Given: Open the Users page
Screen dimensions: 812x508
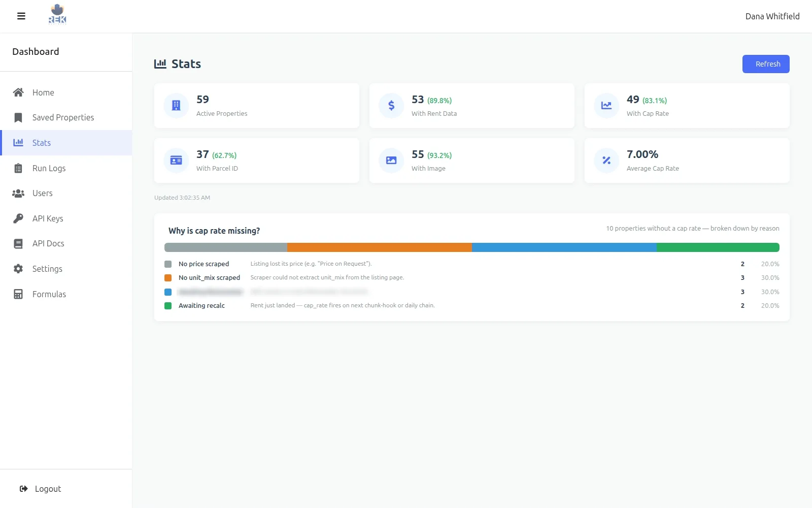Looking at the screenshot, I should click(66, 194).
